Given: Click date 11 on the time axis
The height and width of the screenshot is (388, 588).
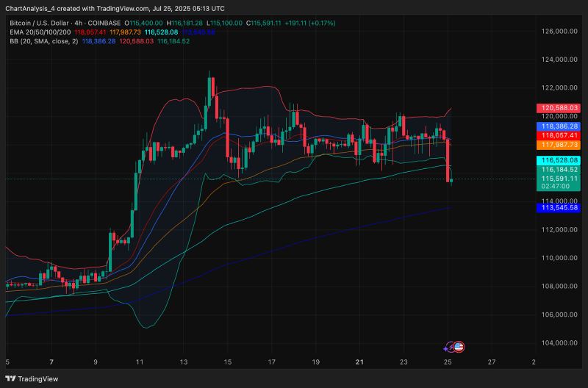Looking at the screenshot, I should pyautogui.click(x=140, y=362).
